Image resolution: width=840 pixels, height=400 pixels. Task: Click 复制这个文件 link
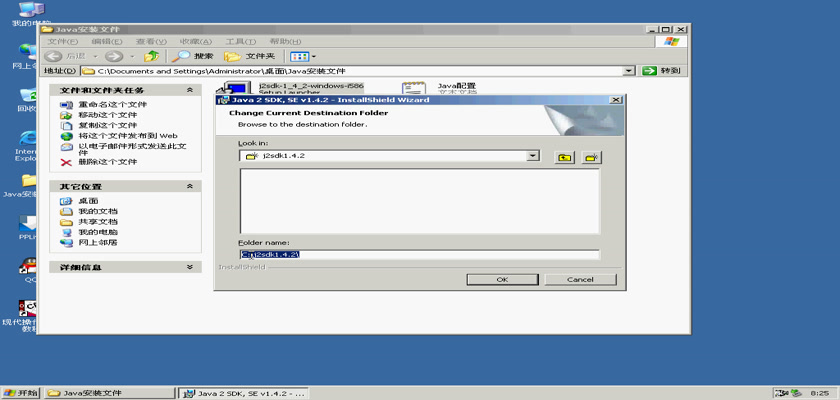click(x=108, y=125)
